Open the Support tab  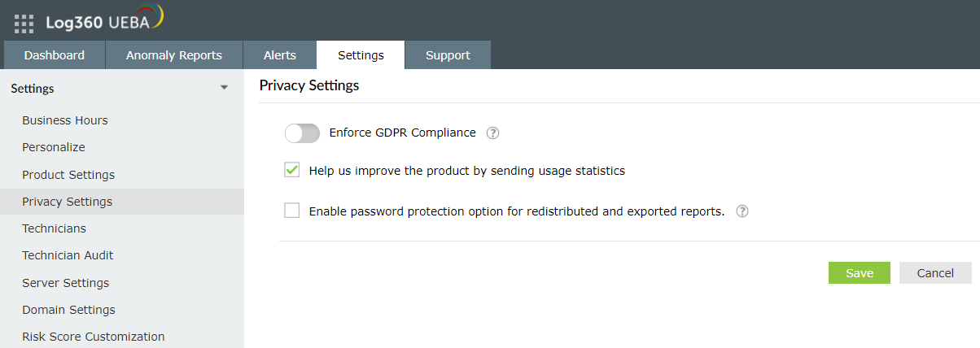click(x=448, y=55)
